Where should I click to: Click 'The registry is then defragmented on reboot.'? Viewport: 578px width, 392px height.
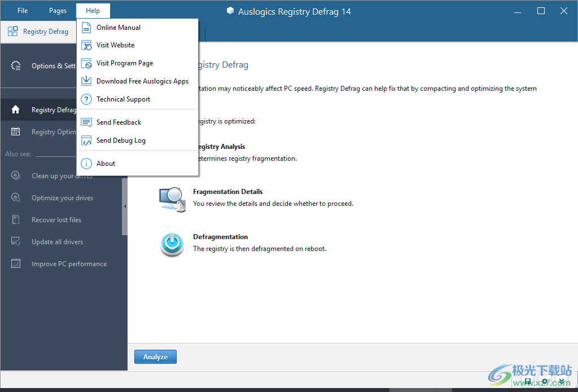click(x=260, y=249)
